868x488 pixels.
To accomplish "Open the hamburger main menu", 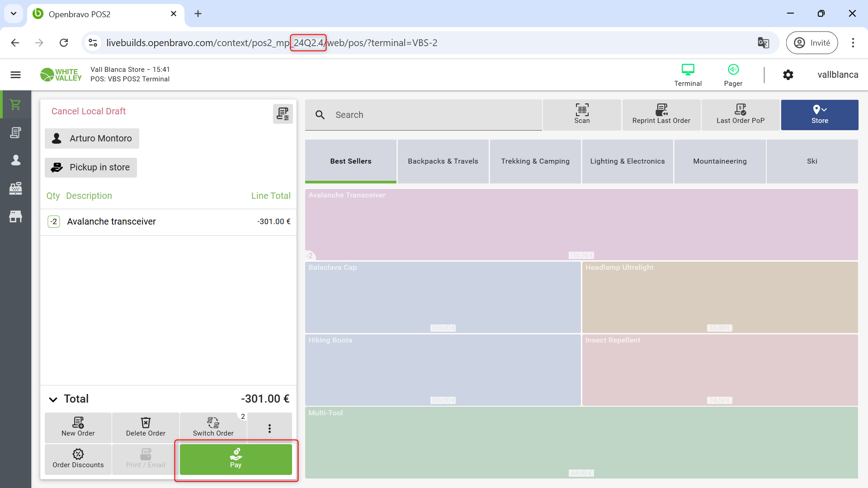I will 15,75.
